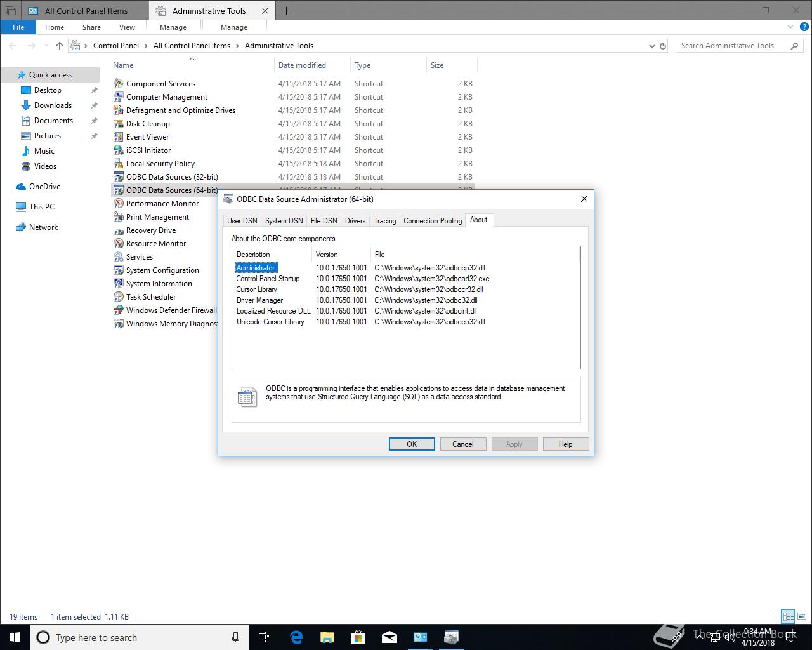Open the address bar history dropdown
812x650 pixels.
coord(652,46)
